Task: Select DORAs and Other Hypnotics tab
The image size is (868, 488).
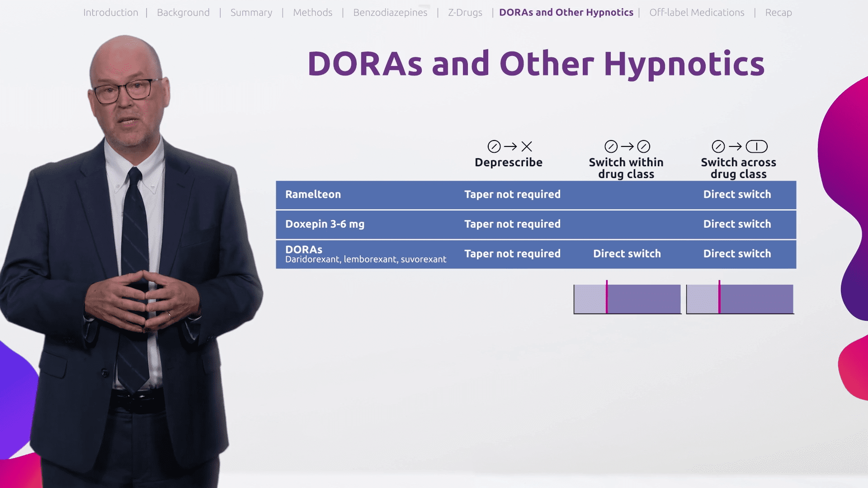Action: (566, 13)
